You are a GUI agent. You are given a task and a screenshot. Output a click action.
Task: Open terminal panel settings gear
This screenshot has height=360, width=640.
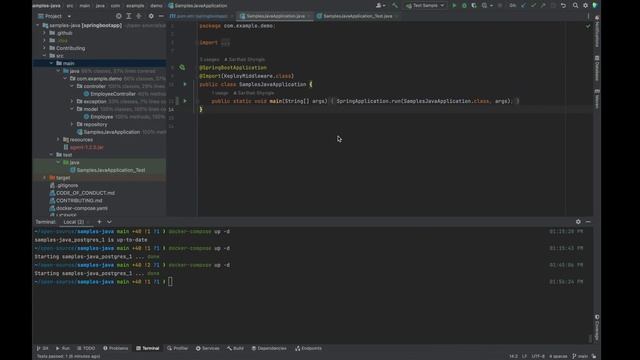pos(578,222)
